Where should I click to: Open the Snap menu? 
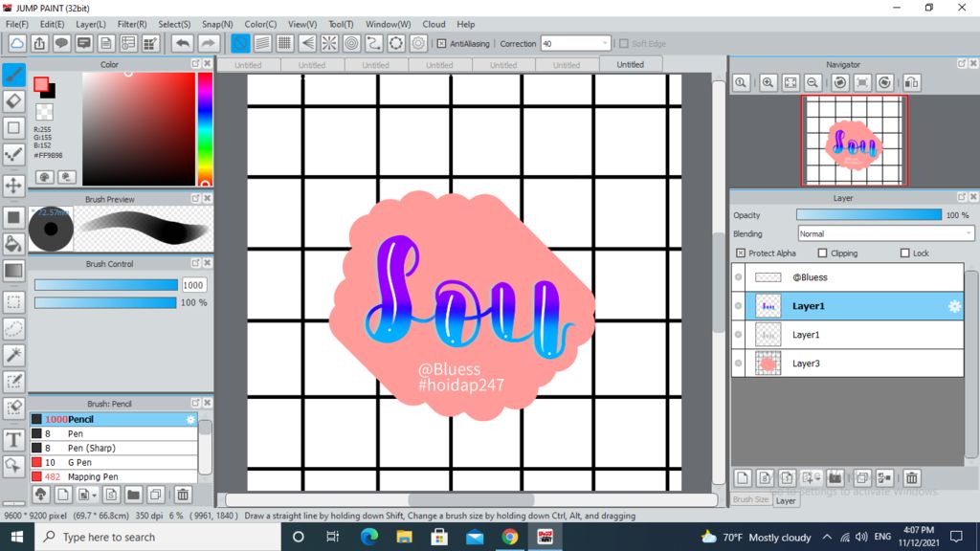click(217, 24)
